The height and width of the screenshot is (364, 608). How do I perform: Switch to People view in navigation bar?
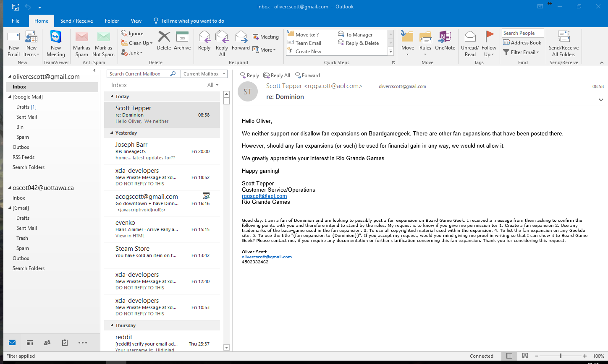point(47,343)
